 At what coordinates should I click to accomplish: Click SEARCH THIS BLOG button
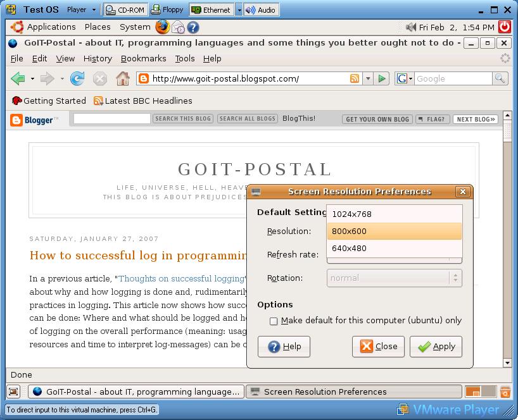tap(183, 119)
